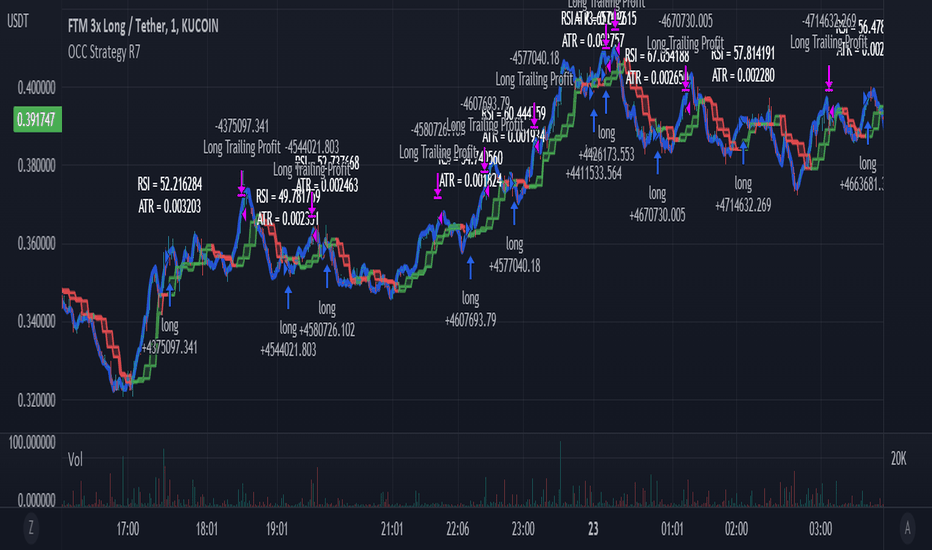This screenshot has width=932, height=550.
Task: Select the 'ATR = 0.003203' label
Action: [169, 206]
